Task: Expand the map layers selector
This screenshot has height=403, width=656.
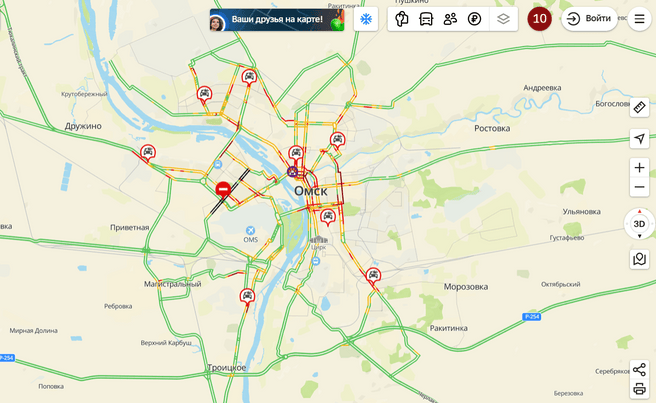Action: coord(503,19)
